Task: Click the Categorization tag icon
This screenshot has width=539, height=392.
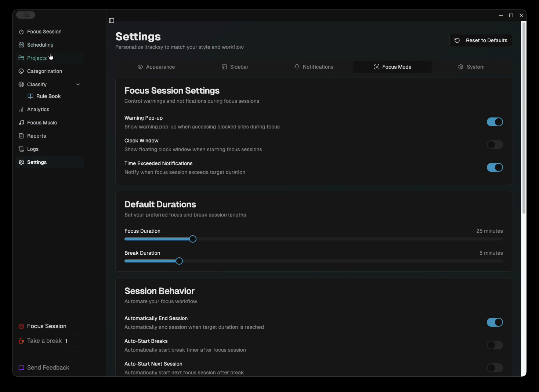Action: tap(21, 71)
